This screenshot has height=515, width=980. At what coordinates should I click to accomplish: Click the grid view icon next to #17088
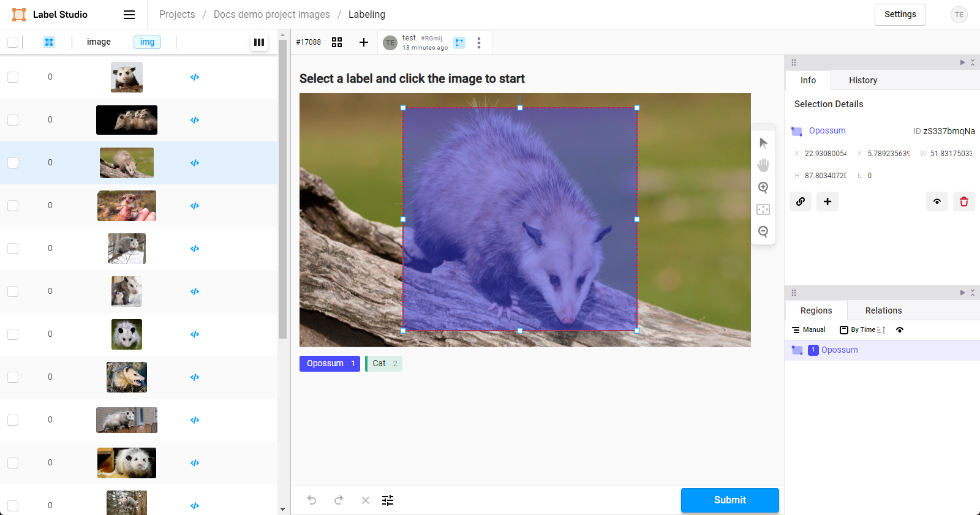[337, 42]
